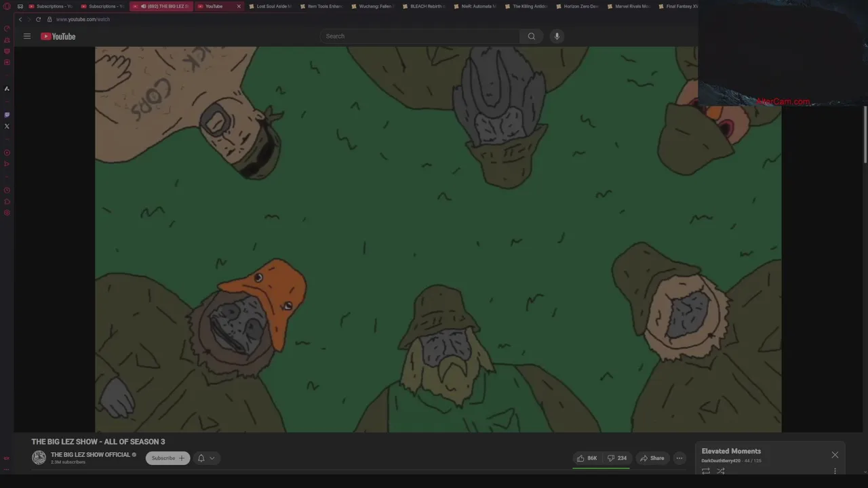Open the Item Tools Enhanc tab
This screenshot has height=488, width=868.
[x=321, y=6]
